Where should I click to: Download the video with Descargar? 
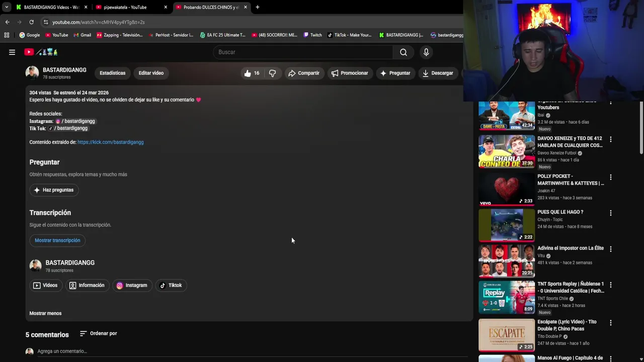pyautogui.click(x=437, y=73)
